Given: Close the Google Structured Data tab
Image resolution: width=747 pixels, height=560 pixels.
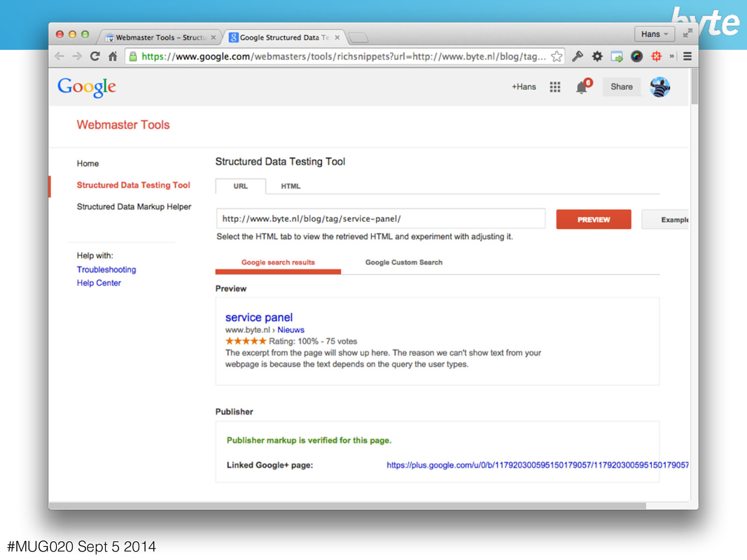Looking at the screenshot, I should [x=337, y=37].
